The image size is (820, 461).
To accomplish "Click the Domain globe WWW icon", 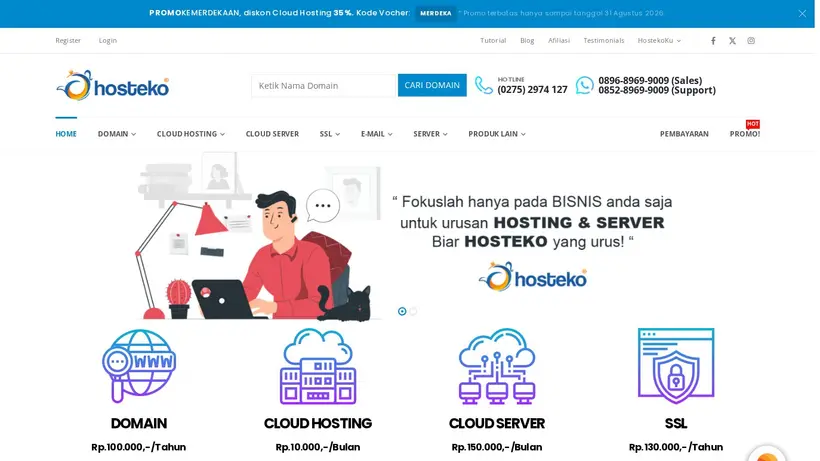I will tap(139, 366).
